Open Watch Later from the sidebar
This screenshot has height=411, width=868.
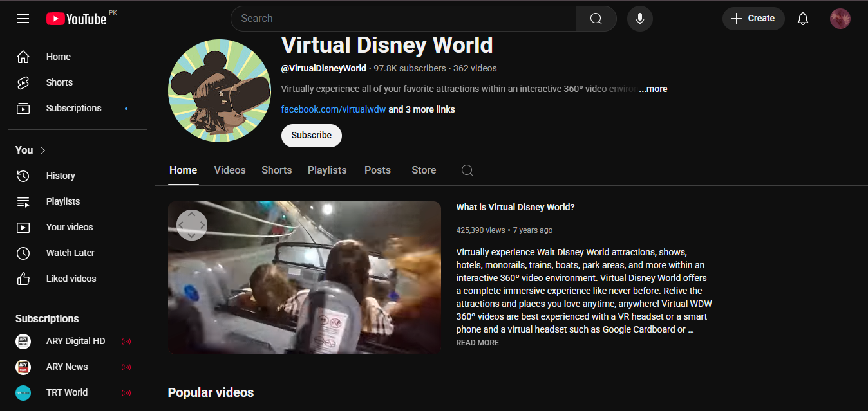[x=71, y=253]
